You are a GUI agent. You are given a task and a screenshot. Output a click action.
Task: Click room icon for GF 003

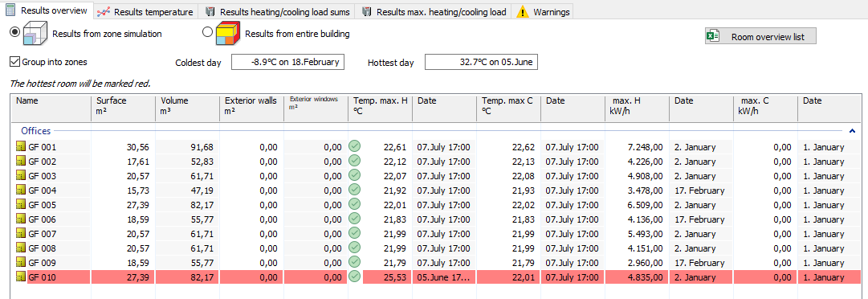(x=21, y=176)
